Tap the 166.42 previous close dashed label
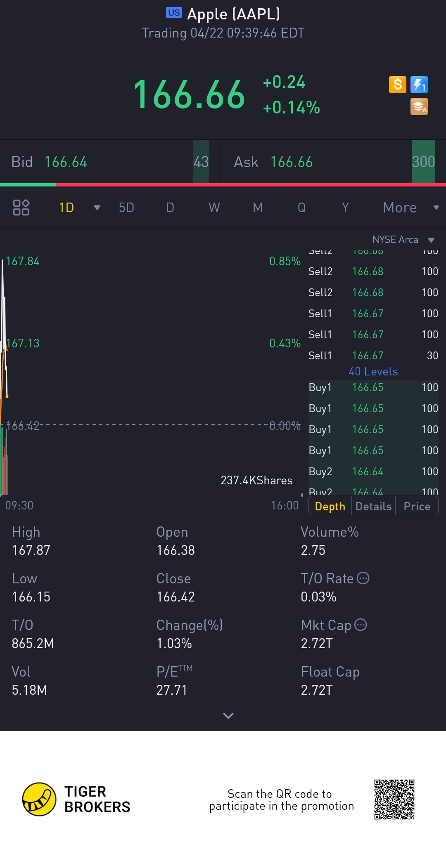 (23, 426)
